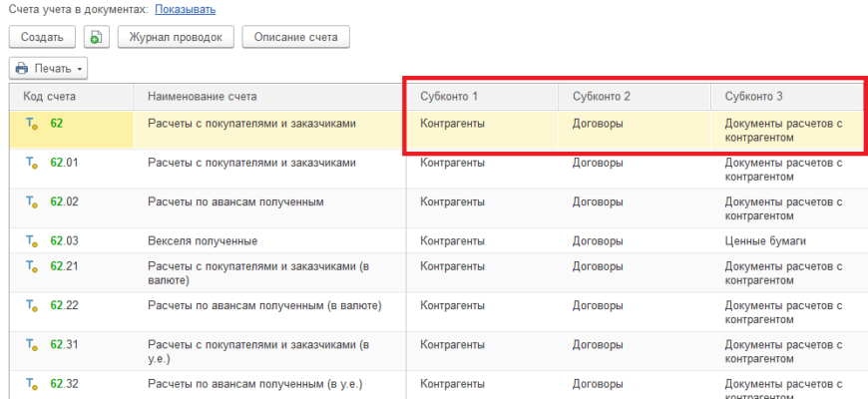Click the account name in row 62.31

coord(258,352)
